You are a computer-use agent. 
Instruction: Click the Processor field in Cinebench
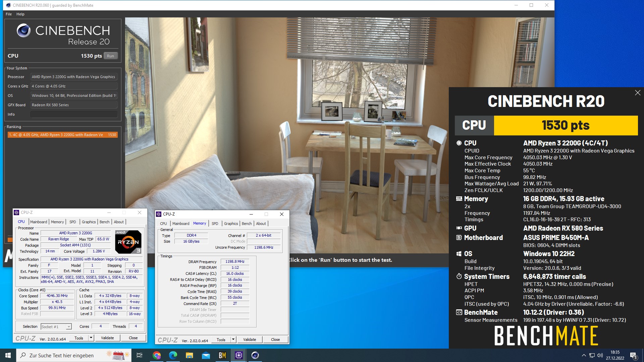(x=74, y=77)
